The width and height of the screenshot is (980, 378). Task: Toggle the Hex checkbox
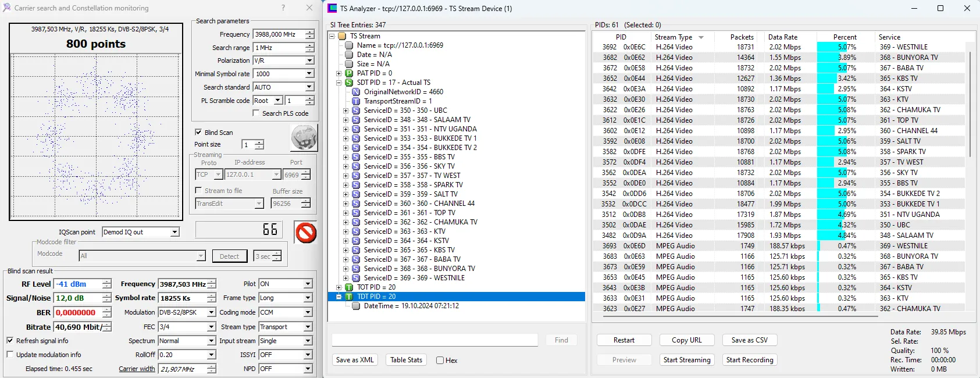tap(440, 361)
